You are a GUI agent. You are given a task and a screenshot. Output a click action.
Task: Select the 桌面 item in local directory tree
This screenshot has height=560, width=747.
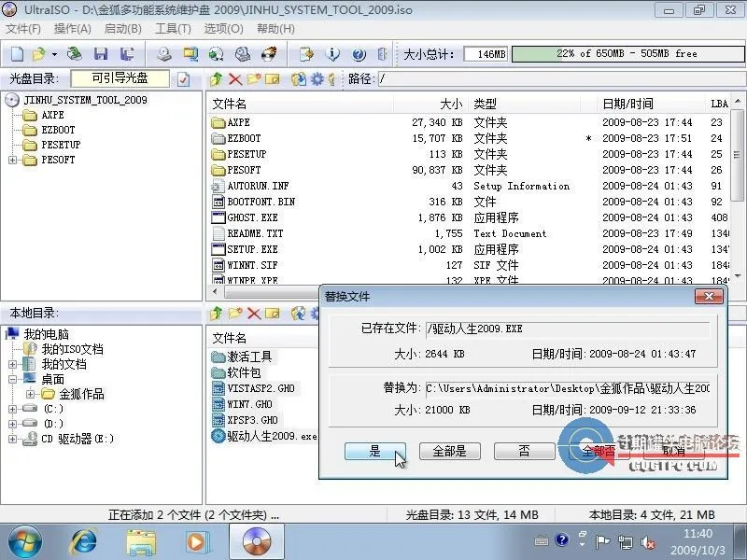pyautogui.click(x=53, y=379)
